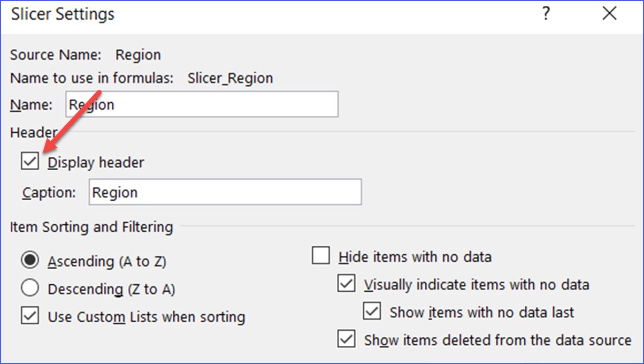Click inside the Name input field
644x364 pixels.
point(202,104)
